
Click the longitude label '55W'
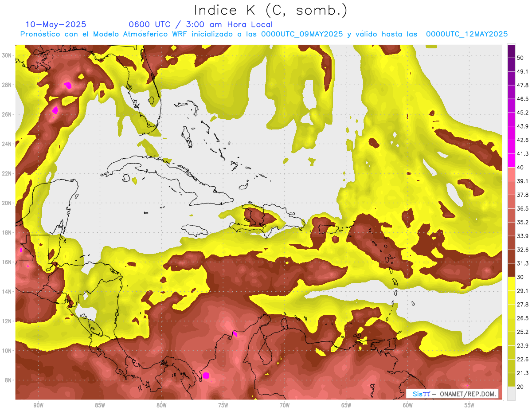469,405
